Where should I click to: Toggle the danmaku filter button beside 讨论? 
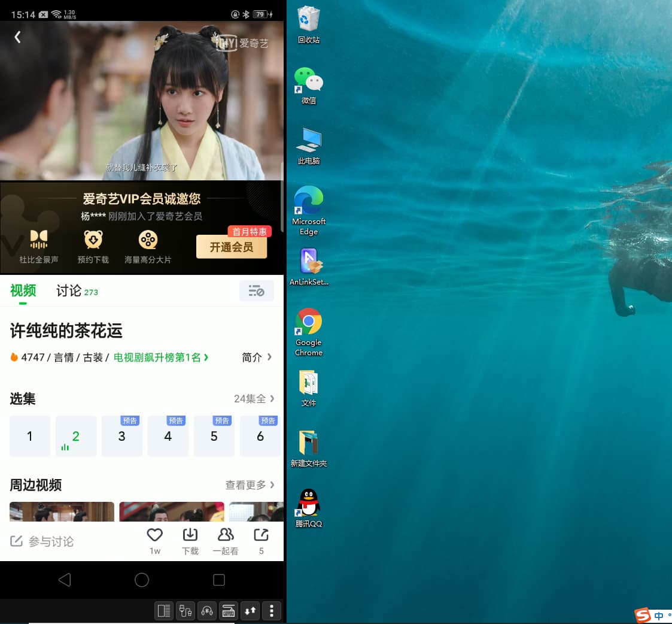(x=256, y=291)
